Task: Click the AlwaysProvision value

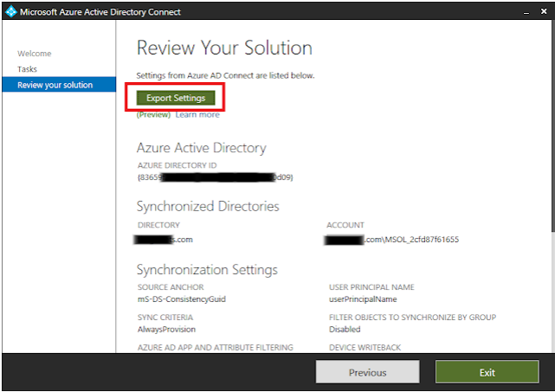Action: point(166,330)
